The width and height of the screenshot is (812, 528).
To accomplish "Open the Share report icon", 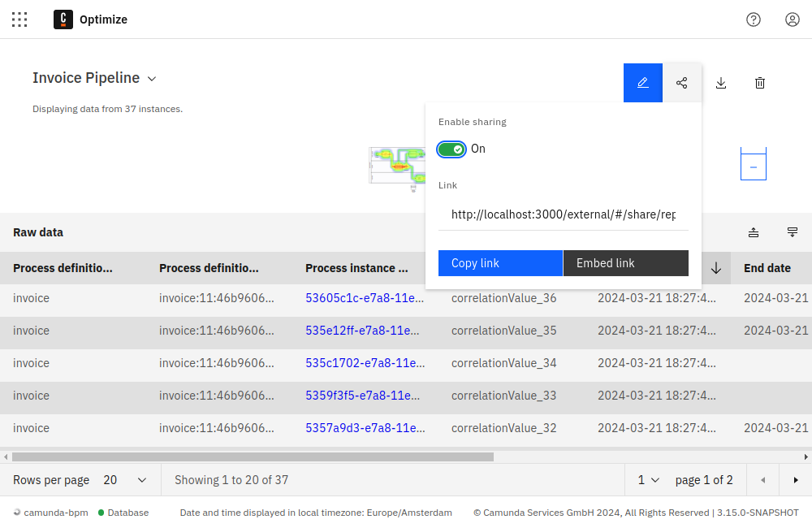I will tap(681, 82).
